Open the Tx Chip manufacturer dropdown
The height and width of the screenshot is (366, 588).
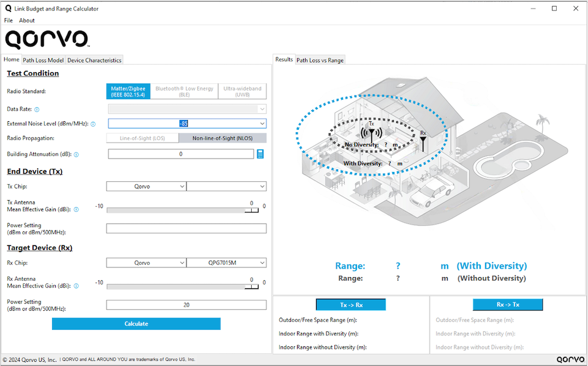[x=146, y=187]
